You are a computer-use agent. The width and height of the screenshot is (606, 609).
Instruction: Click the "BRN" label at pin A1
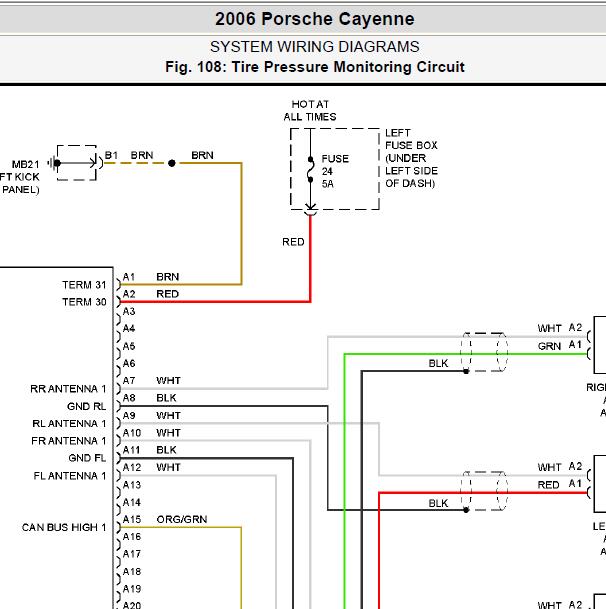coord(167,277)
